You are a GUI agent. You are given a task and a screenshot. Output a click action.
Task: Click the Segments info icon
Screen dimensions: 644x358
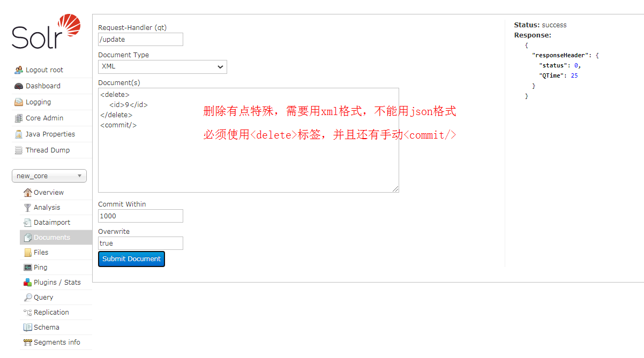point(28,342)
